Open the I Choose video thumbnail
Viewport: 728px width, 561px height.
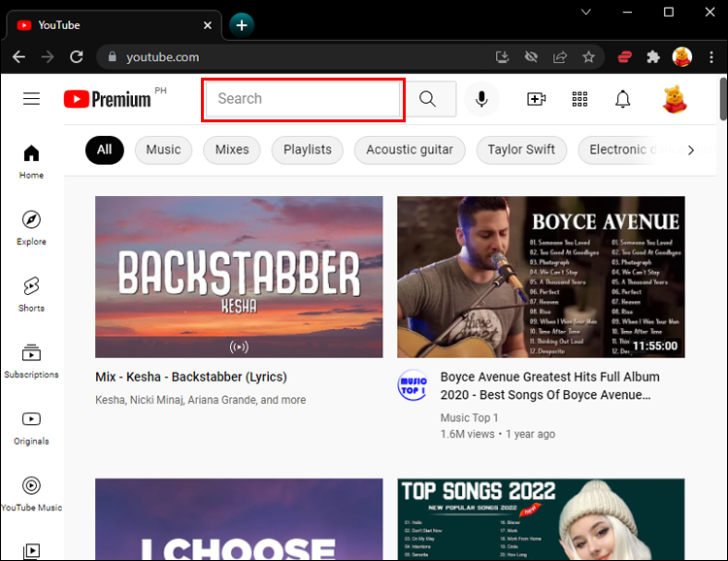(x=239, y=519)
